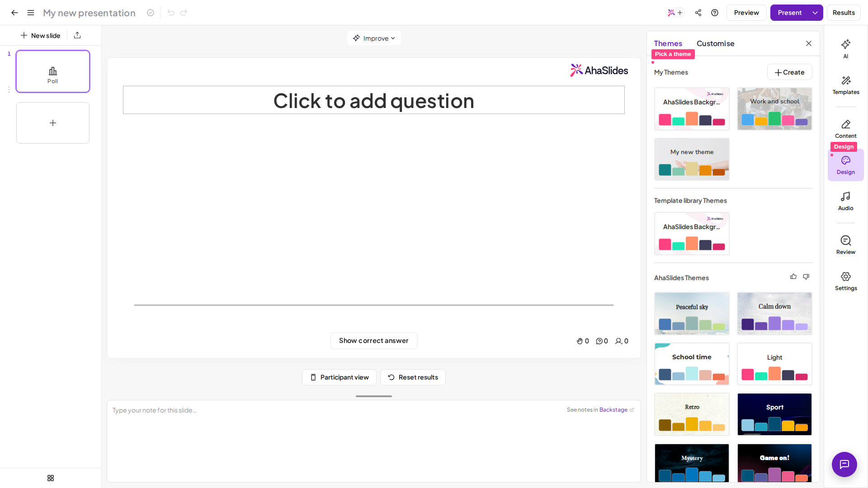Viewport: 868px width, 488px height.
Task: Click thumbs up on AhaSlides Themes
Action: coord(793,277)
